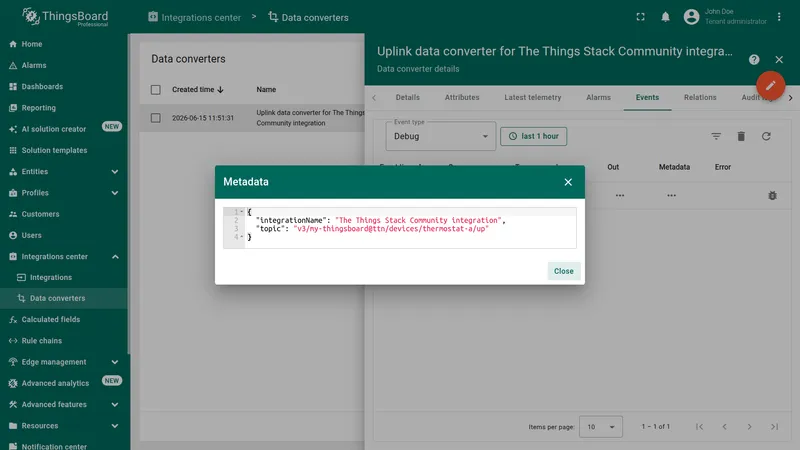Click the ThingsBoard logo
800x450 pixels.
(x=65, y=17)
